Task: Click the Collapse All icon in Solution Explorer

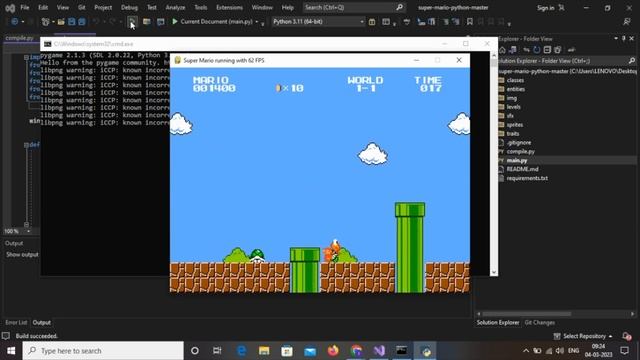Action: coord(547,50)
